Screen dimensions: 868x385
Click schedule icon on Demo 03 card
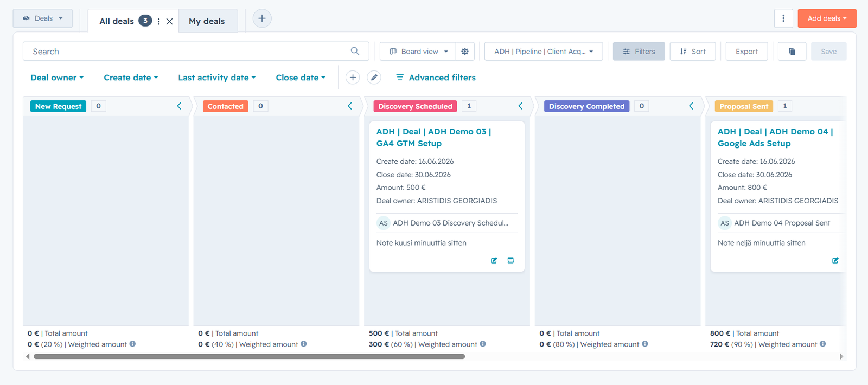click(x=510, y=260)
